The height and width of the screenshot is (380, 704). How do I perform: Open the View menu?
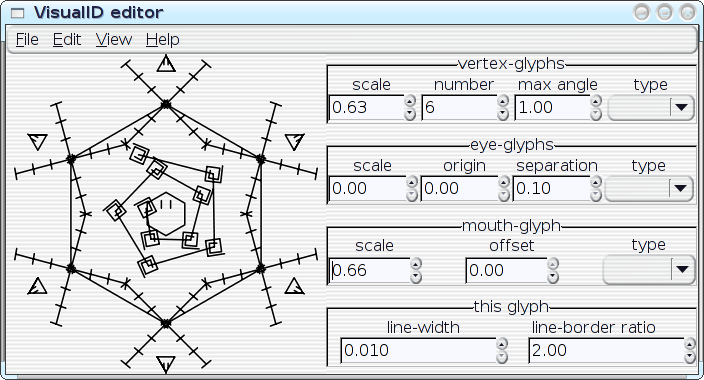click(x=114, y=40)
